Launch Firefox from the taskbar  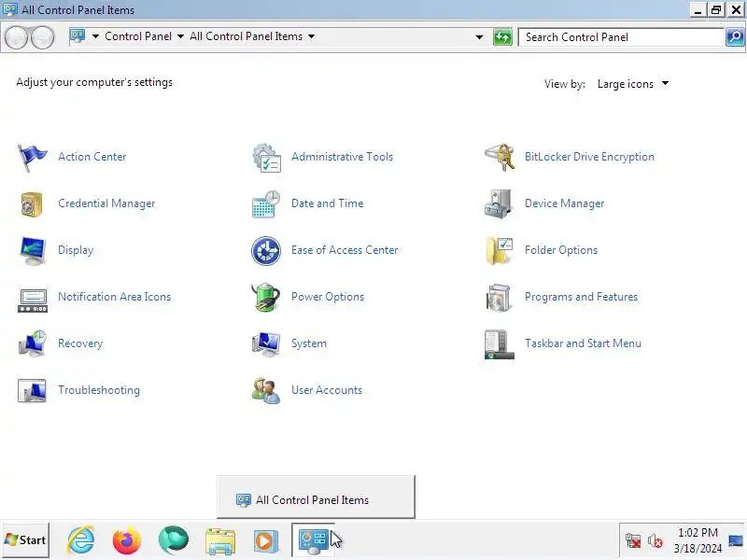tap(127, 540)
